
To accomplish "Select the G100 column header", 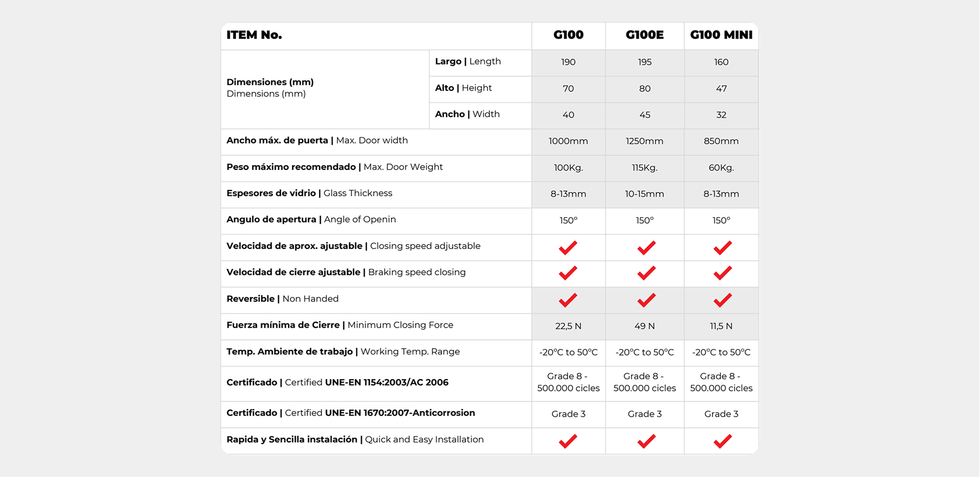I will (x=568, y=35).
